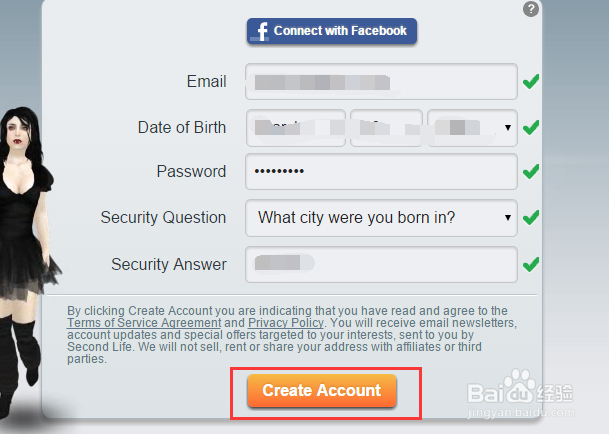Select the Security Answer text field

click(x=380, y=265)
